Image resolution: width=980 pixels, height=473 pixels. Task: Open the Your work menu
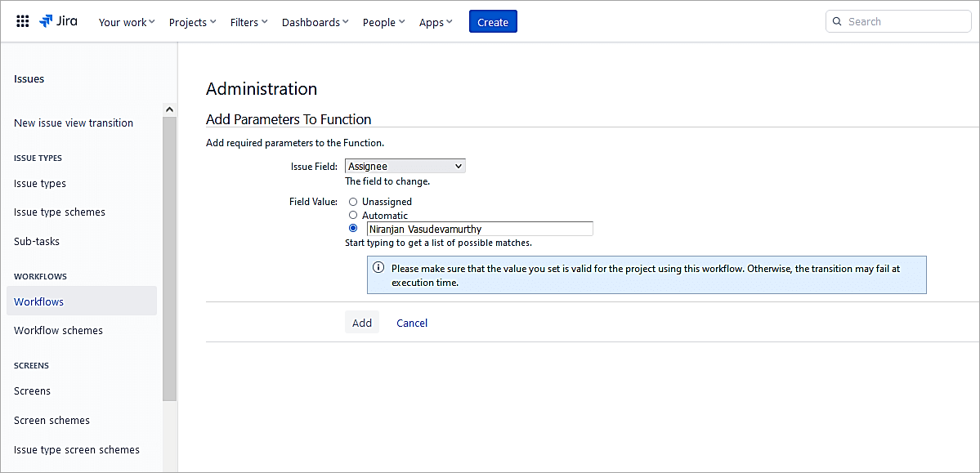click(x=125, y=22)
